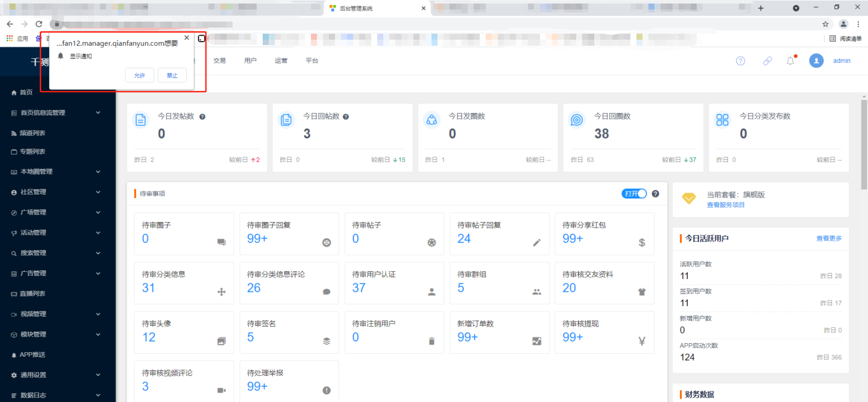Open the 交易 top menu
This screenshot has width=868, height=402.
click(220, 61)
